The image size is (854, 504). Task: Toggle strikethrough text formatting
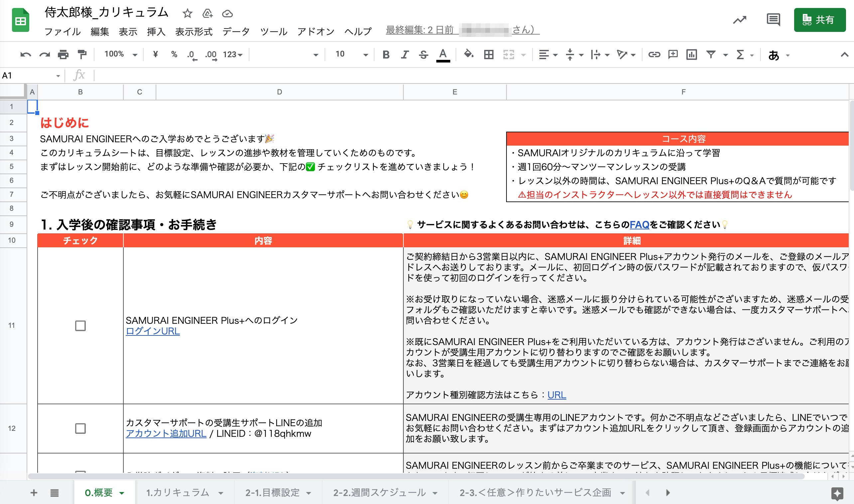pos(423,54)
